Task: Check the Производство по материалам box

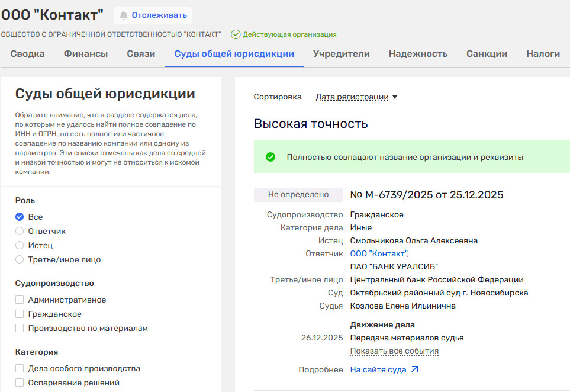Action: pos(20,328)
